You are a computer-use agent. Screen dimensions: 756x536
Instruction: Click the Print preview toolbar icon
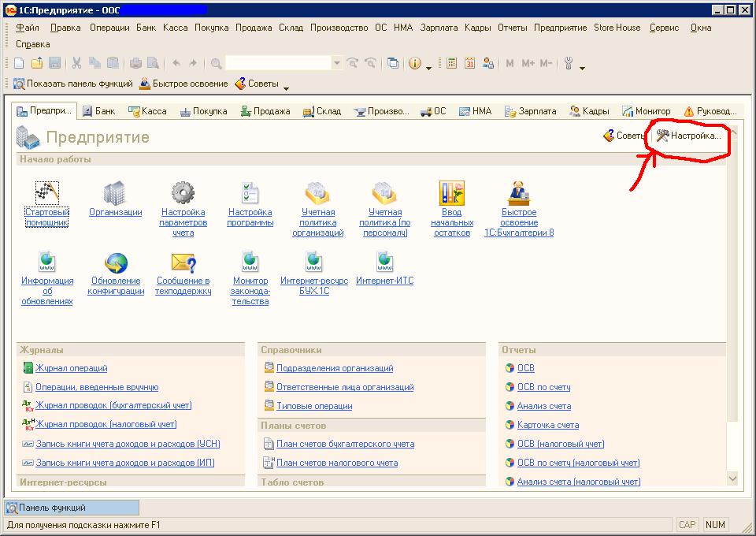pyautogui.click(x=154, y=63)
